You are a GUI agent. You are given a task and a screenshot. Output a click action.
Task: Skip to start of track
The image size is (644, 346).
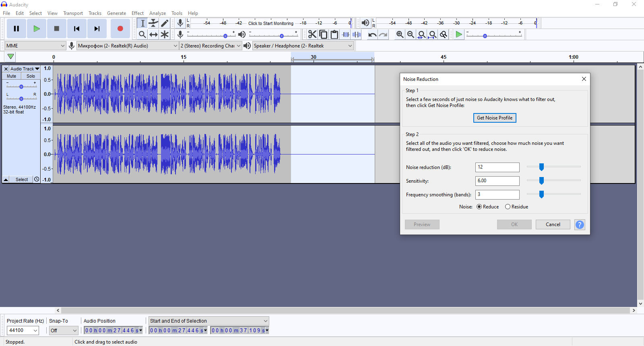77,29
